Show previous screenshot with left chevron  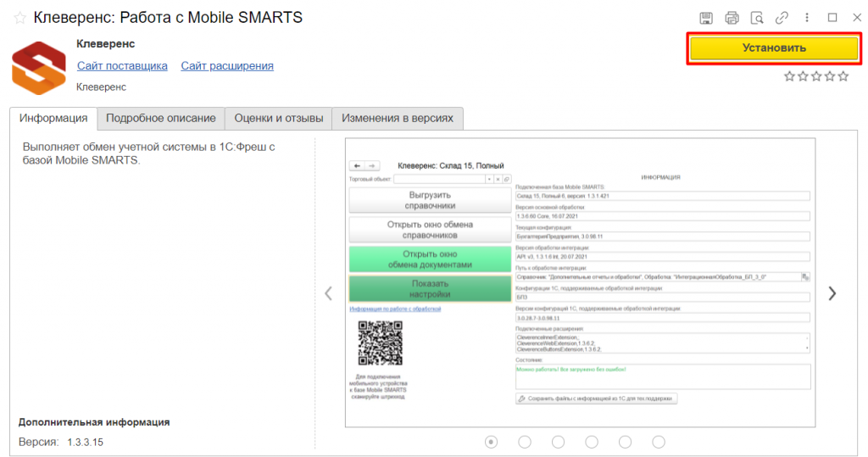328,293
